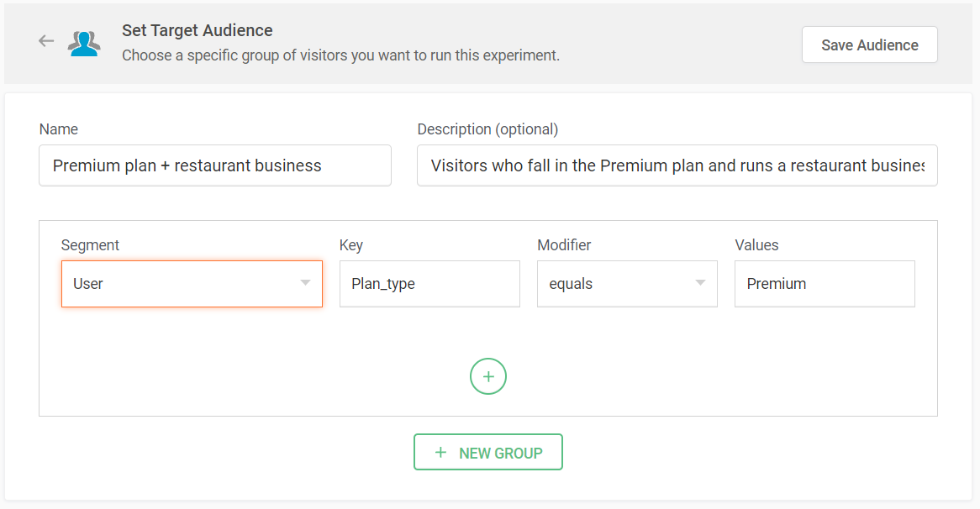Click the Key field containing Plan_type
This screenshot has height=509, width=980.
pyautogui.click(x=429, y=284)
